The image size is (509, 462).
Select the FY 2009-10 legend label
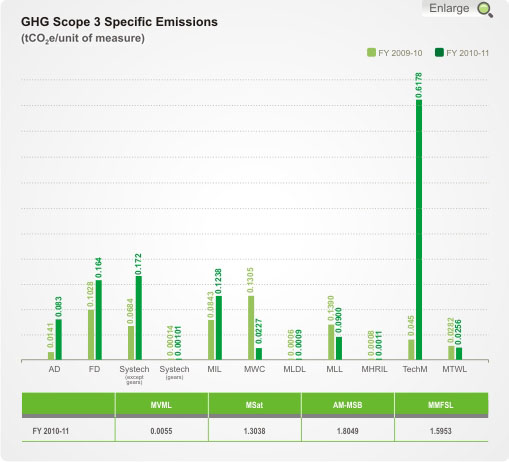[400, 53]
